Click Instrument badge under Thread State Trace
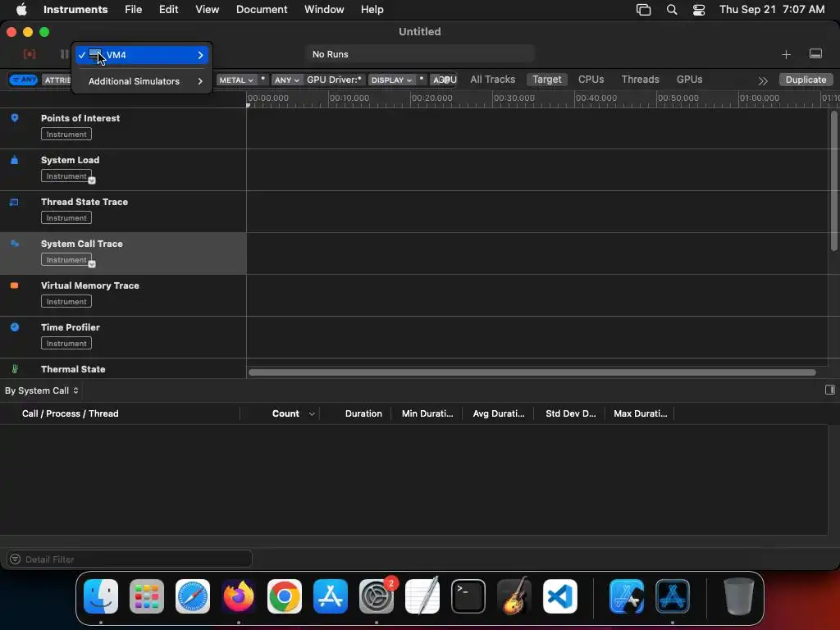Viewport: 840px width, 630px height. point(66,217)
